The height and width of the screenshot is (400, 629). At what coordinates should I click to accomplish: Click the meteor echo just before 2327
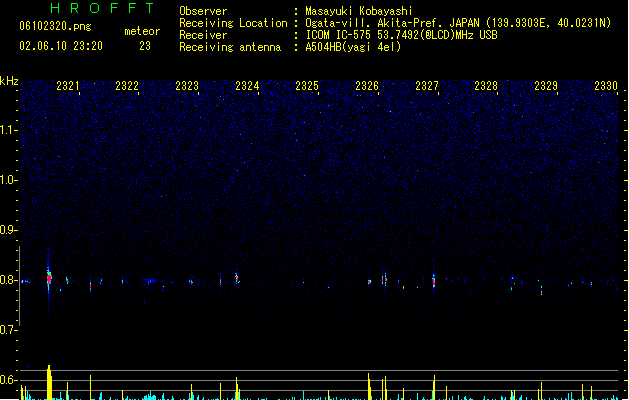[x=434, y=280]
